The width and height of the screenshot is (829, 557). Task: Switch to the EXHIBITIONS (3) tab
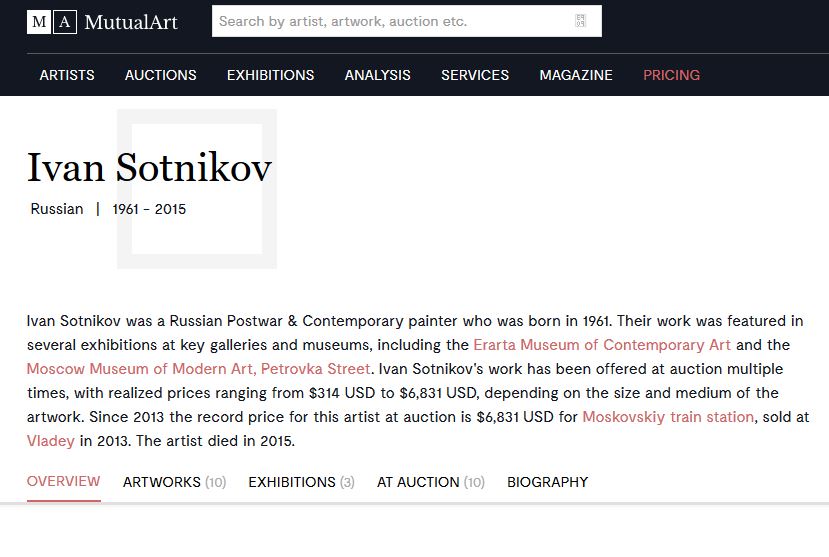301,482
